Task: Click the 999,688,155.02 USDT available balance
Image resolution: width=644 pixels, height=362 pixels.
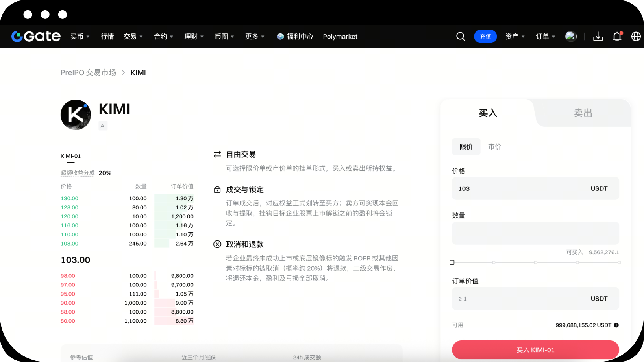Action: tap(583, 325)
